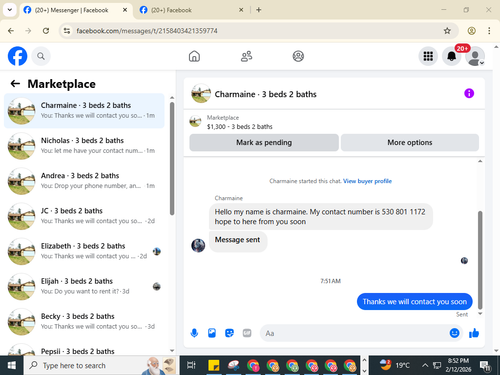Open the emoji picker in the message box
Viewport: 500px width, 375px height.
point(454,333)
